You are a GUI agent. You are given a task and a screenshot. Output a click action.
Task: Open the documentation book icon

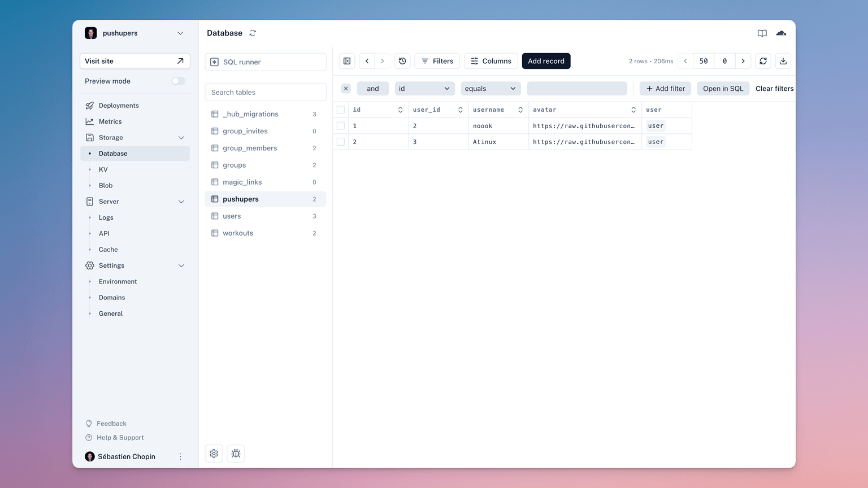762,33
